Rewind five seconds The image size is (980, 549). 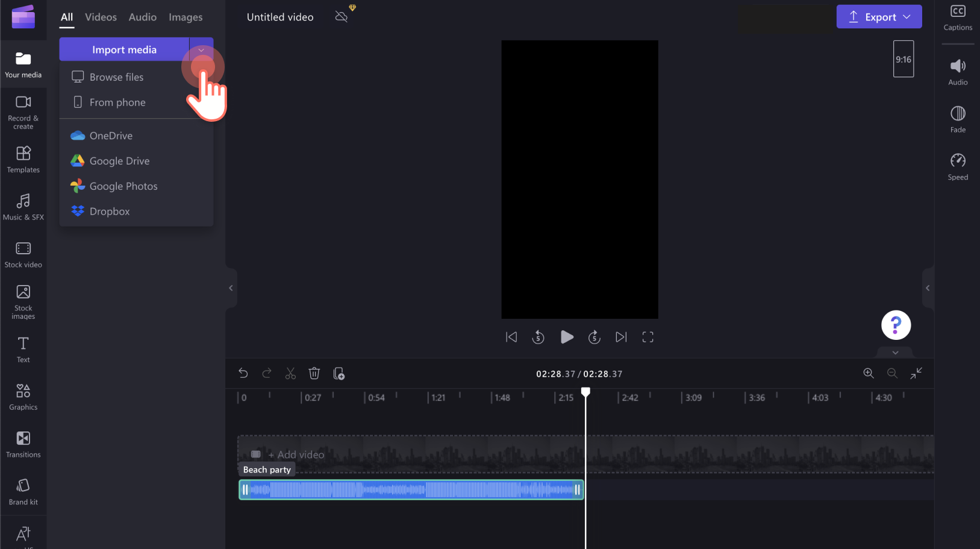[538, 337]
